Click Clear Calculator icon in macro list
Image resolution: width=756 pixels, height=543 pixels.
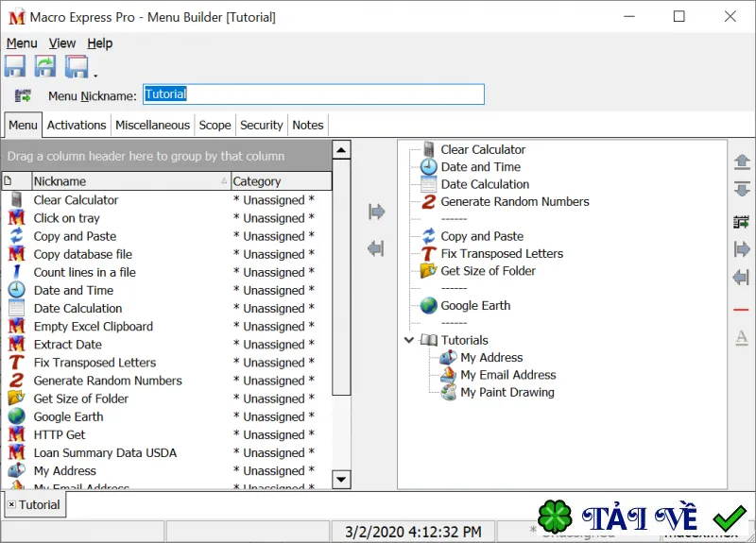pyautogui.click(x=16, y=199)
